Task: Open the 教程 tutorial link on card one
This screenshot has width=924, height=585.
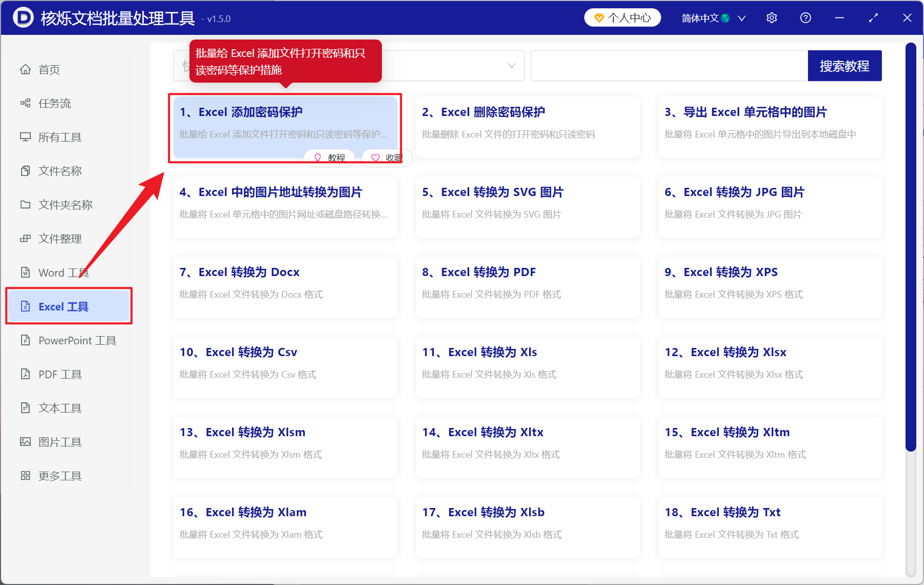Action: click(329, 158)
